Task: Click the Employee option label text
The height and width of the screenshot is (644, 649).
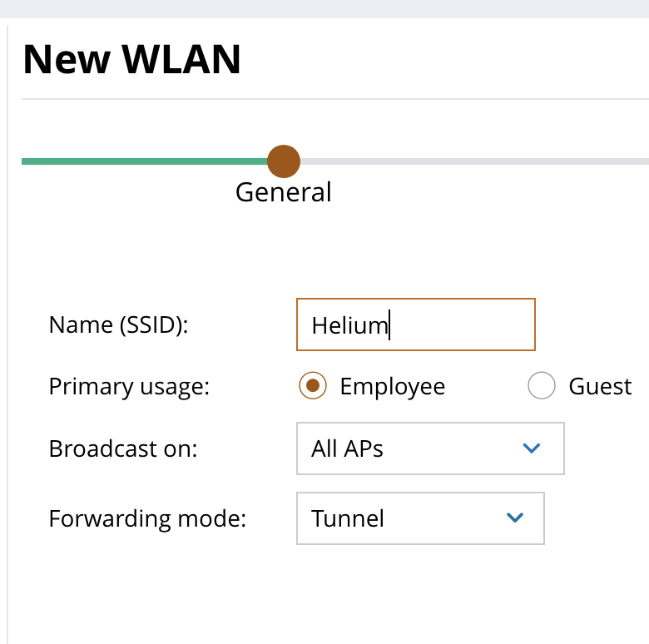Action: [x=392, y=387]
